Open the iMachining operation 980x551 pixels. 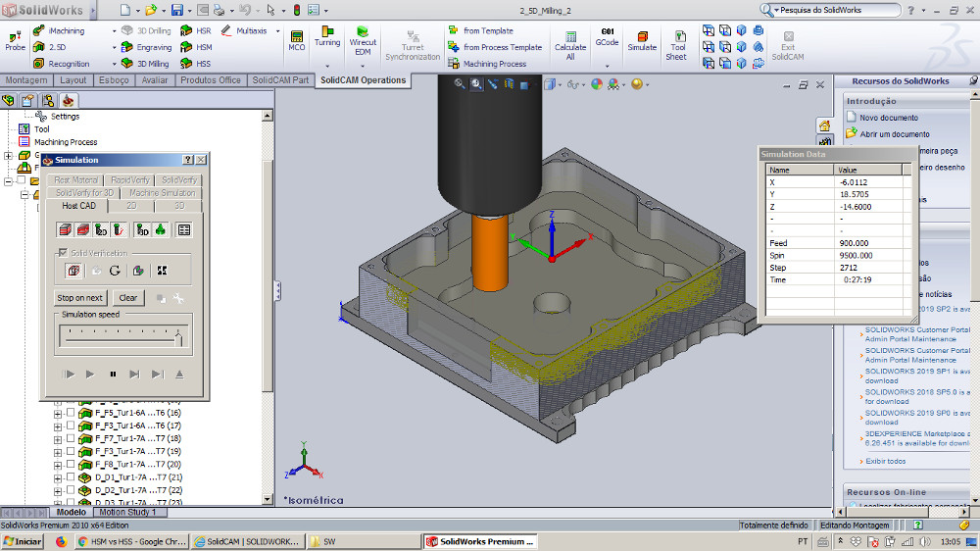(60, 30)
